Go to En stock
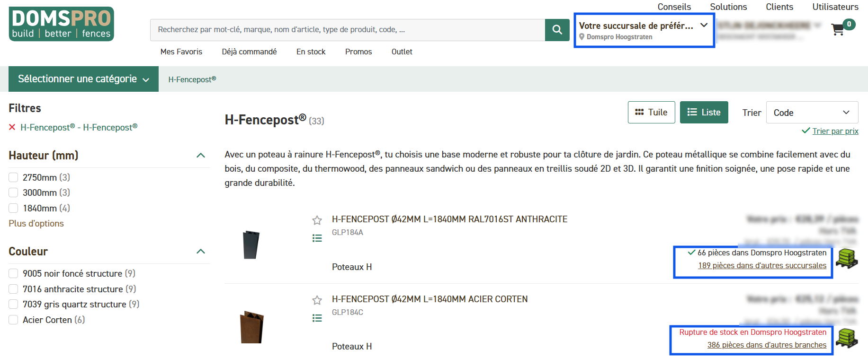Viewport: 868px width, 358px height. coord(311,52)
